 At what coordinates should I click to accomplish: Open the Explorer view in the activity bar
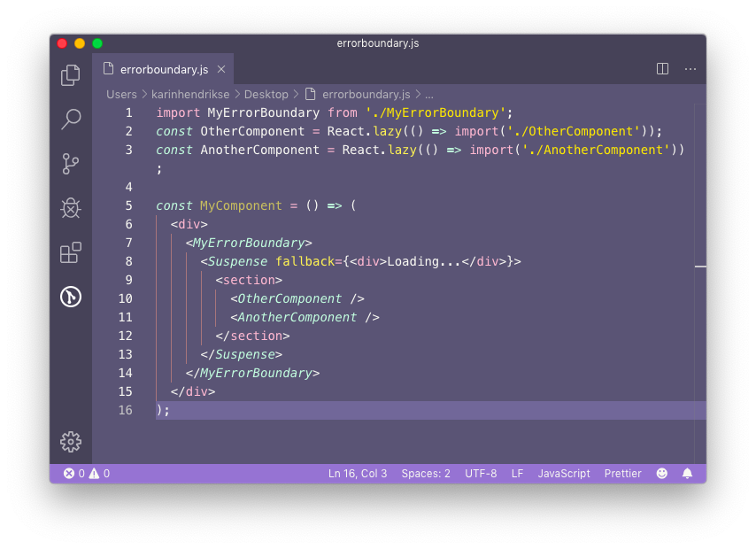[70, 75]
